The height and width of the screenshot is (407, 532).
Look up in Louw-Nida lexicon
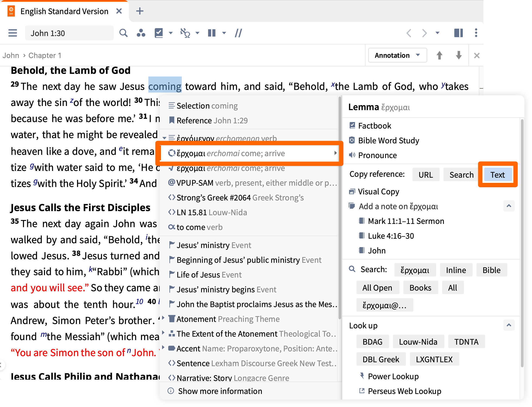[x=419, y=342]
